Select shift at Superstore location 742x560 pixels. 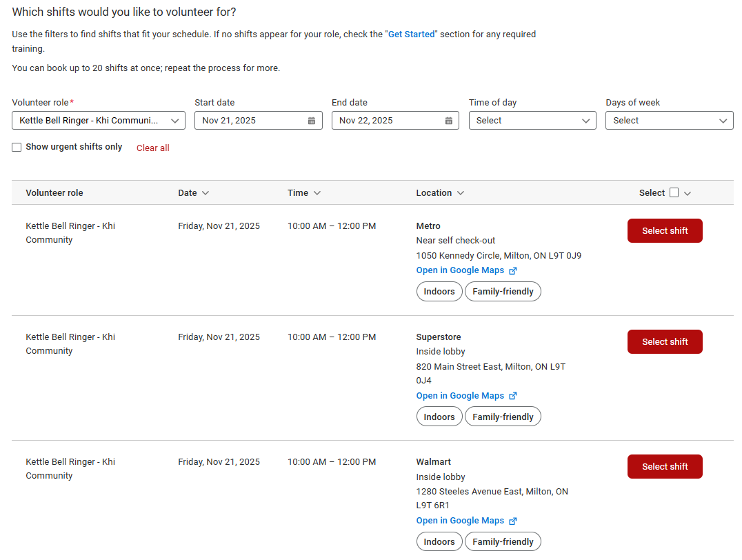tap(664, 342)
